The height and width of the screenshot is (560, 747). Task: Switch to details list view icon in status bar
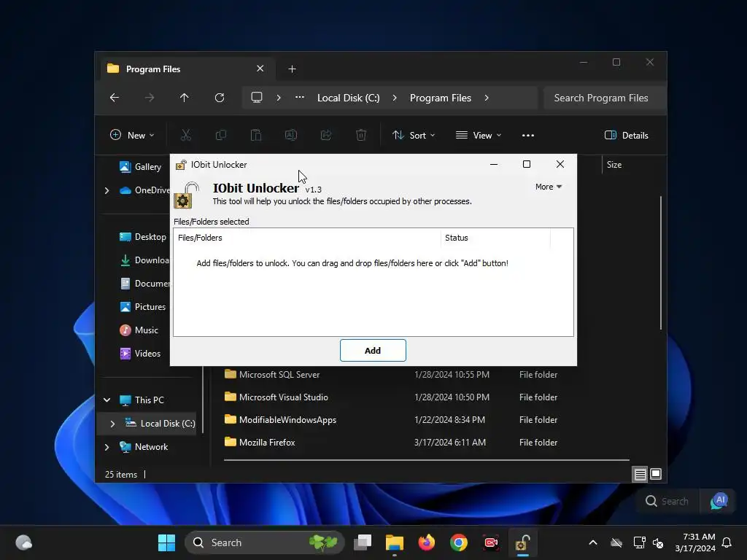(x=640, y=474)
